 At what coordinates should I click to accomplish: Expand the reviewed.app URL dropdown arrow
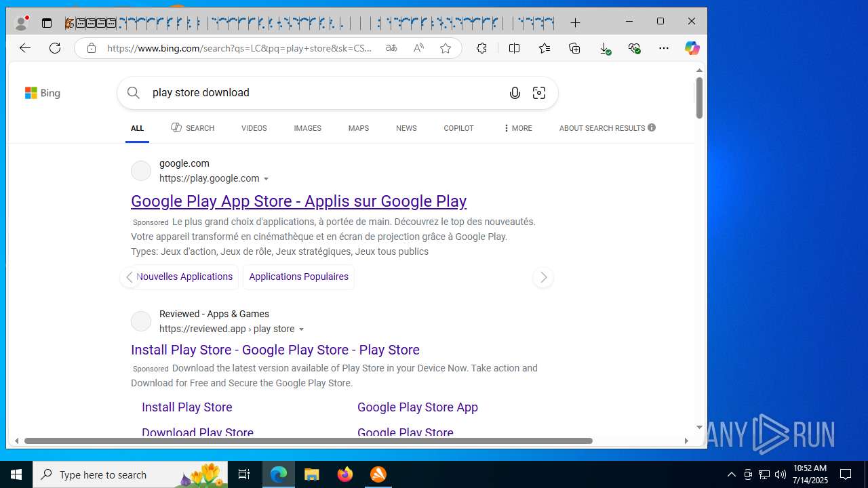302,329
